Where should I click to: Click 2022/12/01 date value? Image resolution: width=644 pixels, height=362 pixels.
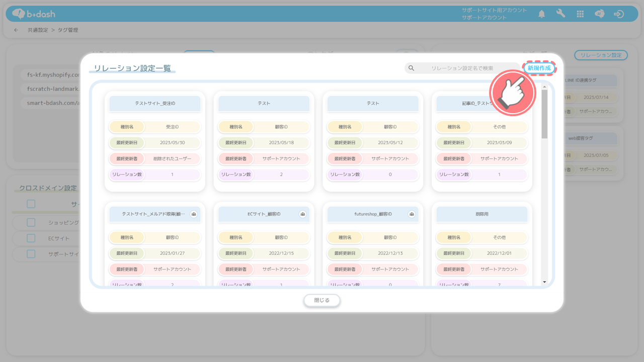(499, 253)
